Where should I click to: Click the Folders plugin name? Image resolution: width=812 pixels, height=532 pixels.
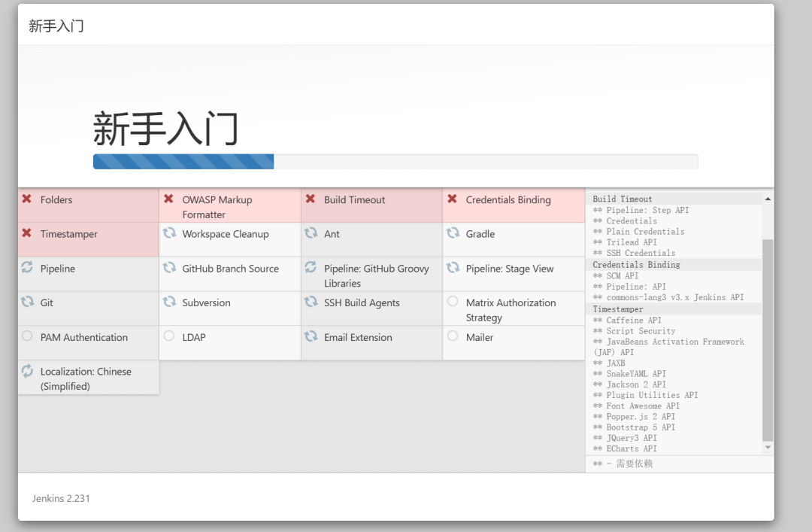56,199
